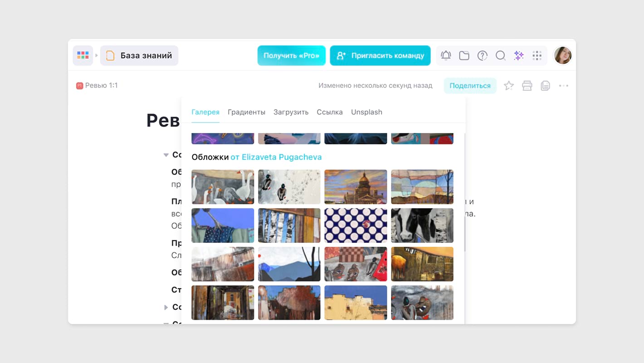Open the help question mark icon
The width and height of the screenshot is (644, 363).
coord(482,55)
